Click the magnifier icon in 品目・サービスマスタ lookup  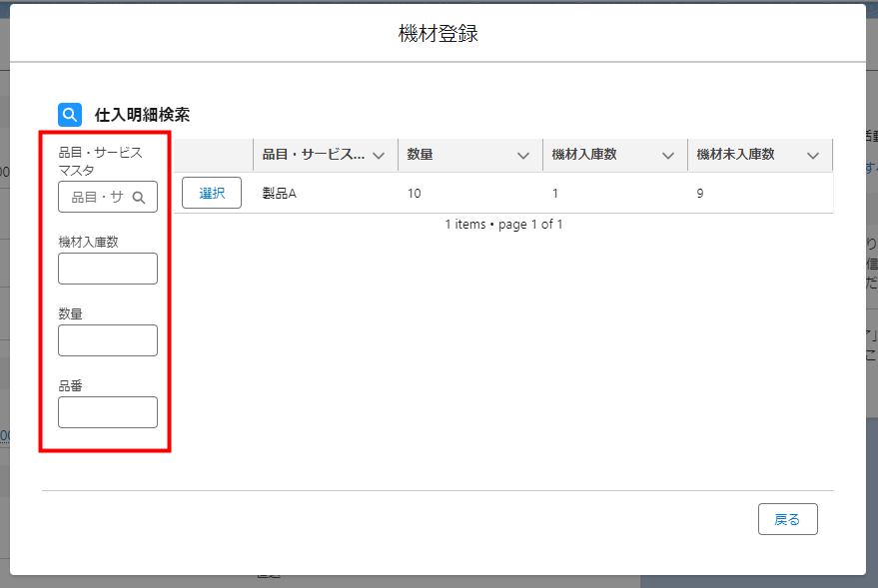tap(139, 198)
